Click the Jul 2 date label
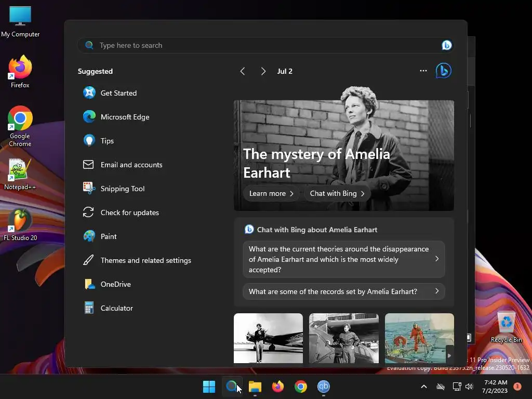The image size is (532, 399). (285, 71)
